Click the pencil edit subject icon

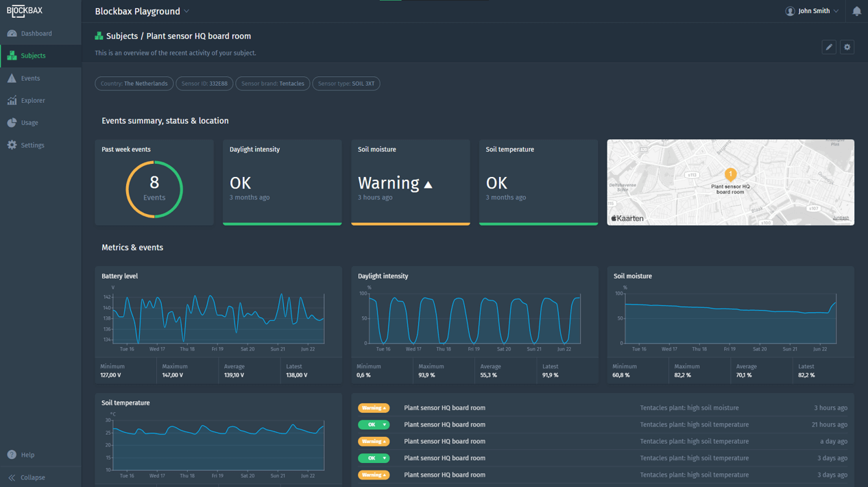tap(829, 47)
